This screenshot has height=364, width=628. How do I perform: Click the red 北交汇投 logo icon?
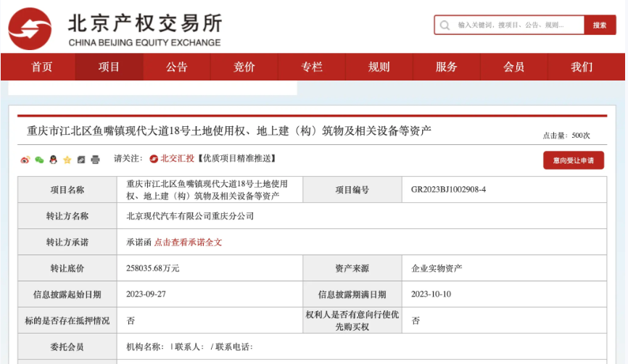tap(154, 159)
